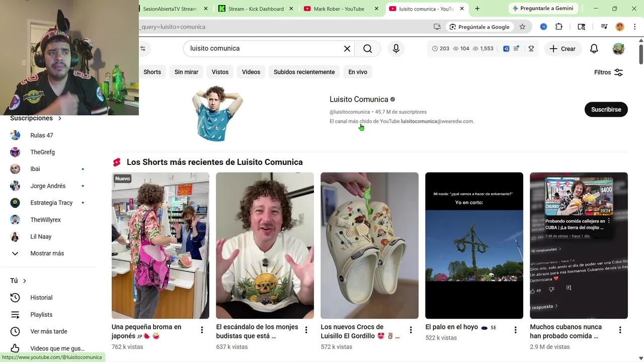Open the Chrome profile avatar
The width and height of the screenshot is (644, 362).
(620, 27)
